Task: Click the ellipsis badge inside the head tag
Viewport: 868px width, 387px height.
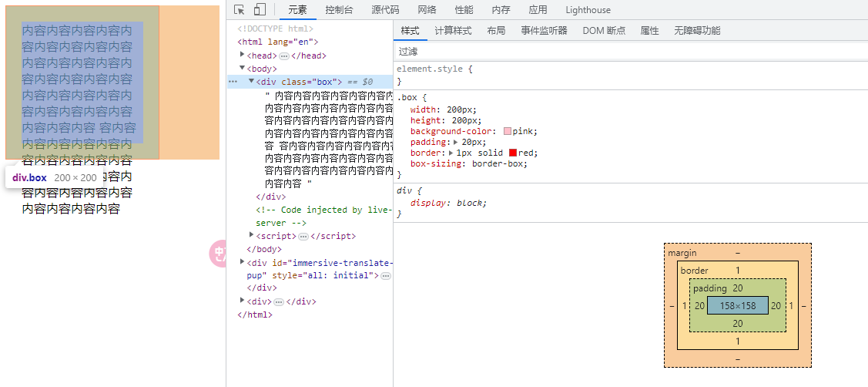Action: (284, 56)
